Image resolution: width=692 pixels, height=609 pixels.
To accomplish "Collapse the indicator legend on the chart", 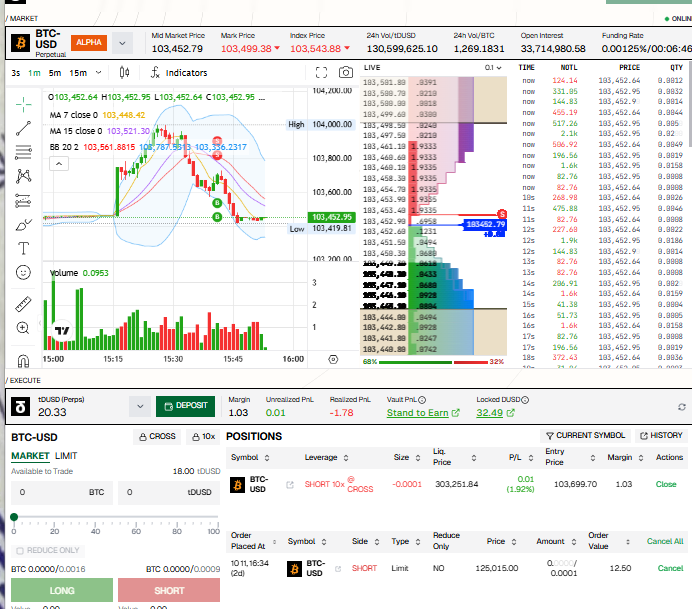I will pyautogui.click(x=59, y=164).
